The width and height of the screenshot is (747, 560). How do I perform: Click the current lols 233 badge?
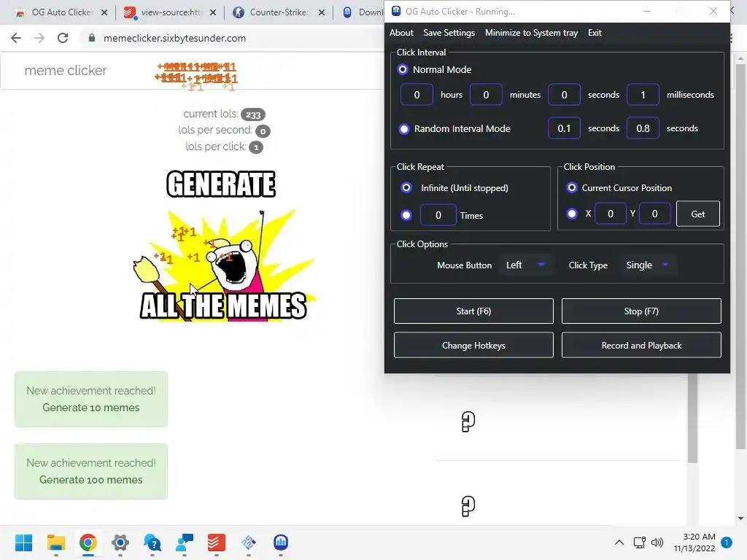253,114
